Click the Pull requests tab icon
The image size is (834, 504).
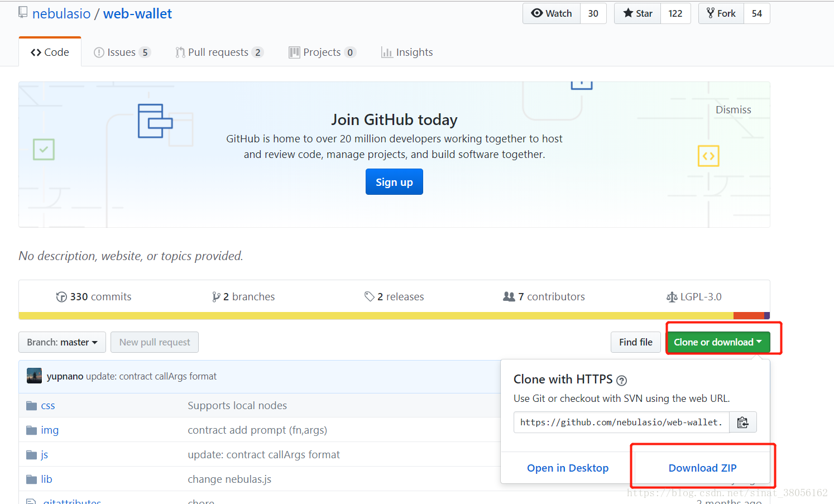tap(180, 52)
